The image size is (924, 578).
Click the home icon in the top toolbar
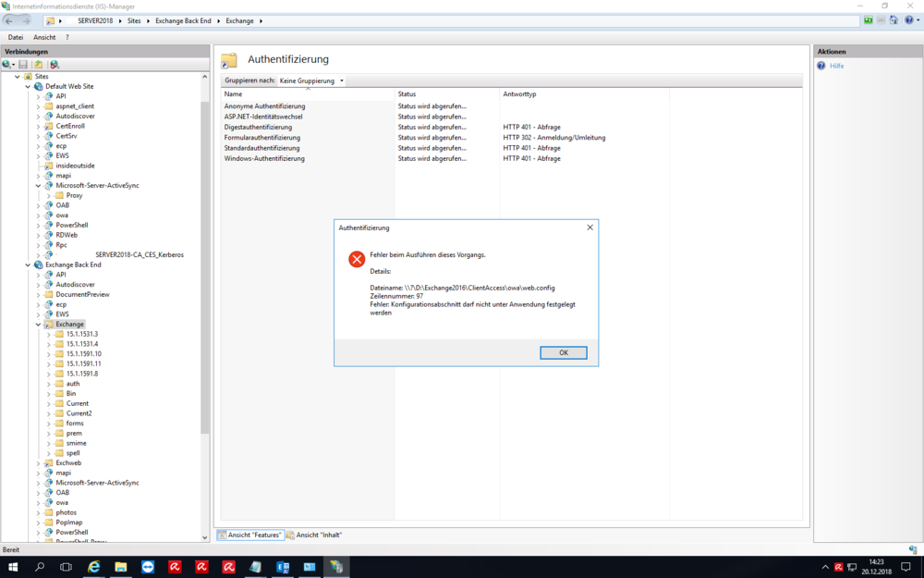coord(894,20)
